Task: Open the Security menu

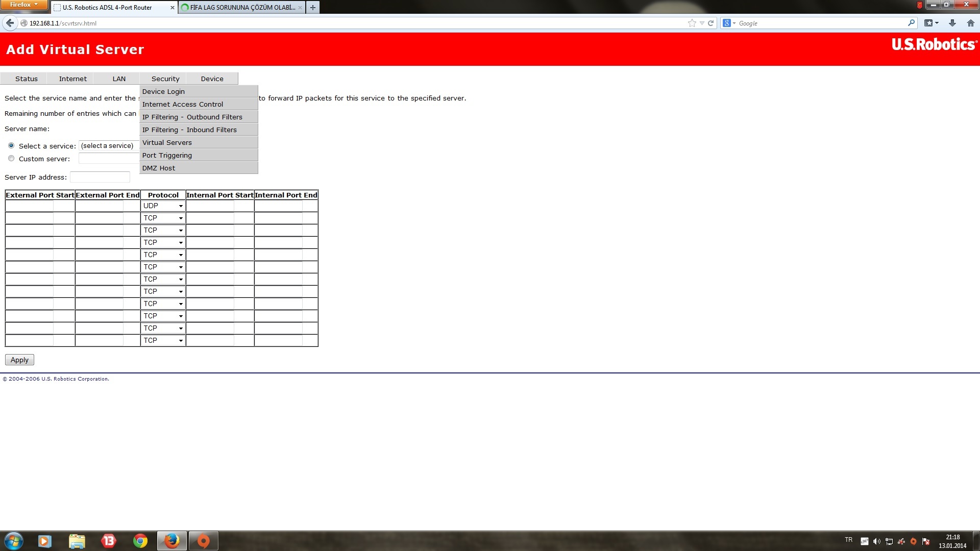Action: [x=165, y=79]
